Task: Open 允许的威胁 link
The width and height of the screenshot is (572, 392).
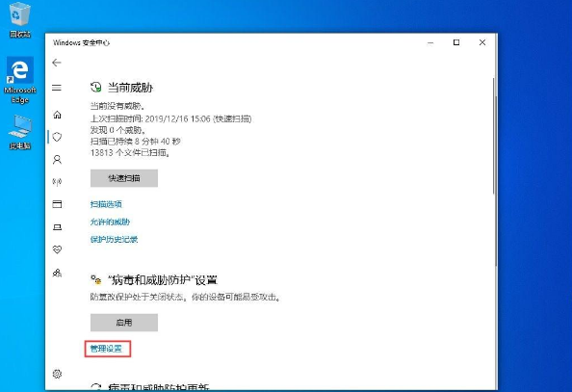Action: [x=110, y=222]
